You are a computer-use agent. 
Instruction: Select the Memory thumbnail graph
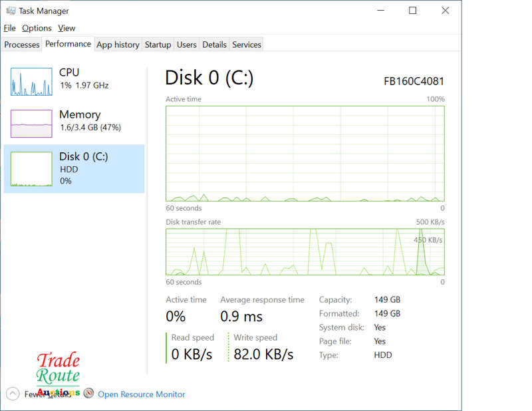coord(31,124)
